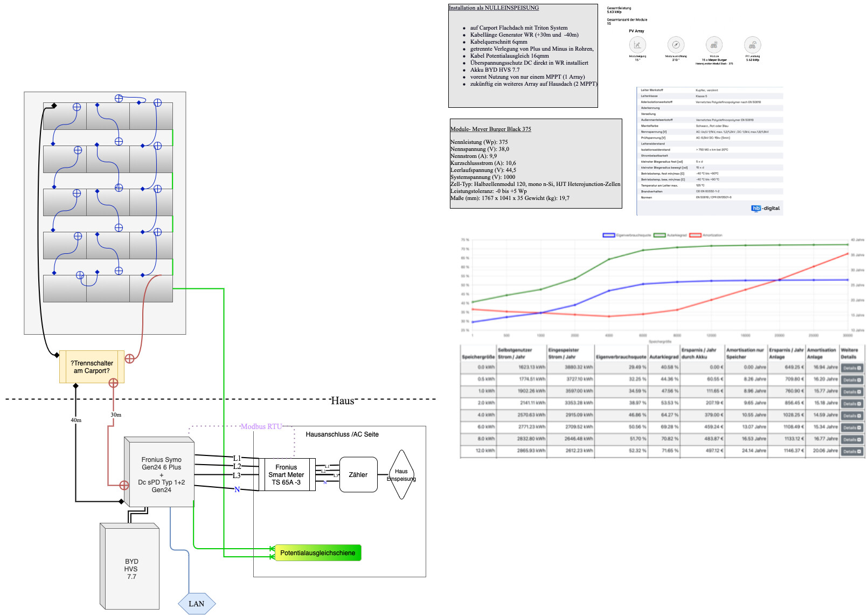Select the Fronius Symo Gen24 inverter block
868x615 pixels.
[x=159, y=472]
